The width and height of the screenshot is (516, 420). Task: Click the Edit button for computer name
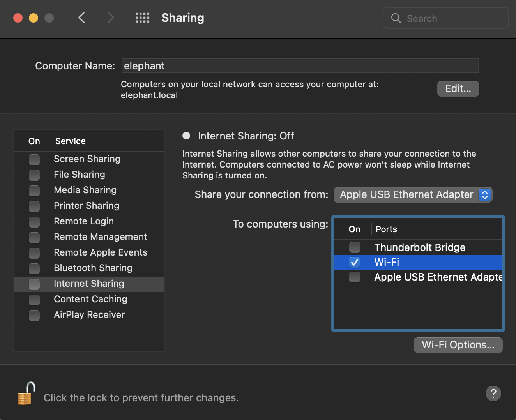click(x=458, y=88)
